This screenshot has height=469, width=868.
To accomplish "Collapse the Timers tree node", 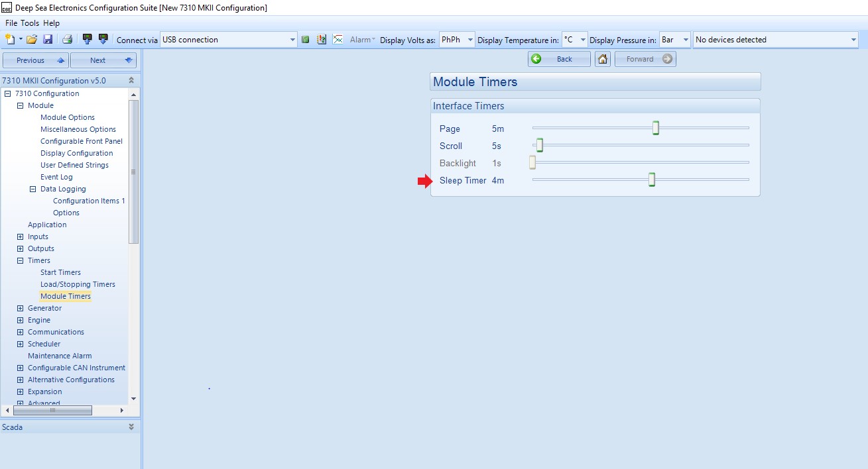I will (20, 260).
